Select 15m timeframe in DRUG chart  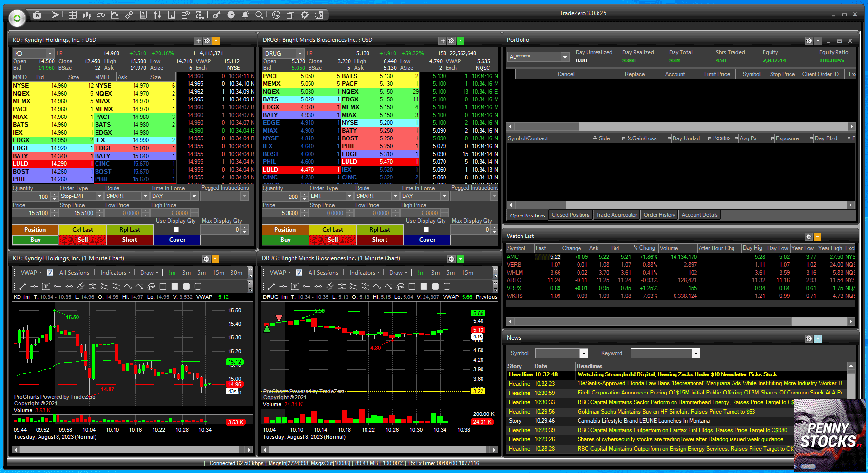click(467, 273)
